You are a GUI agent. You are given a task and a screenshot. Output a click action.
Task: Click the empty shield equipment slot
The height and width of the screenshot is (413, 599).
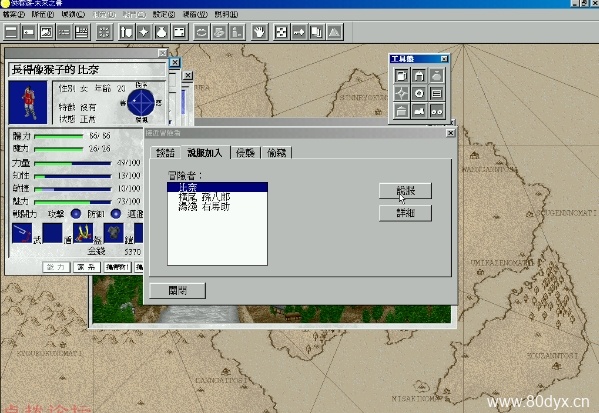coord(52,233)
